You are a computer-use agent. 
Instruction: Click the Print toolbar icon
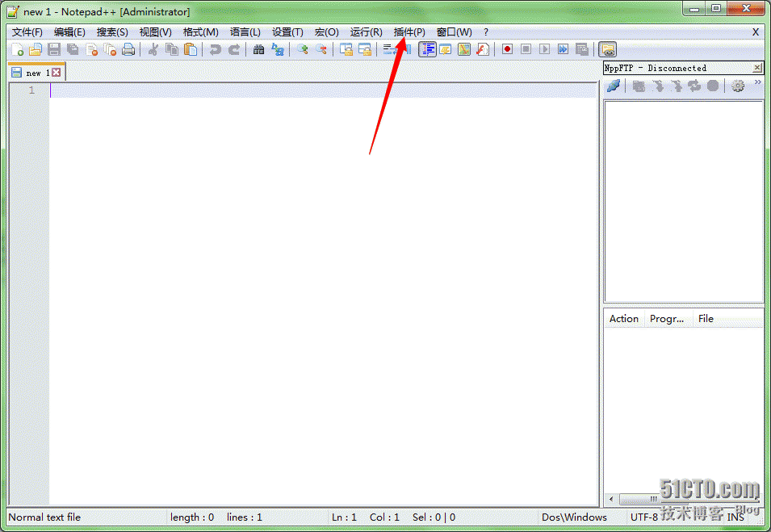(x=128, y=50)
